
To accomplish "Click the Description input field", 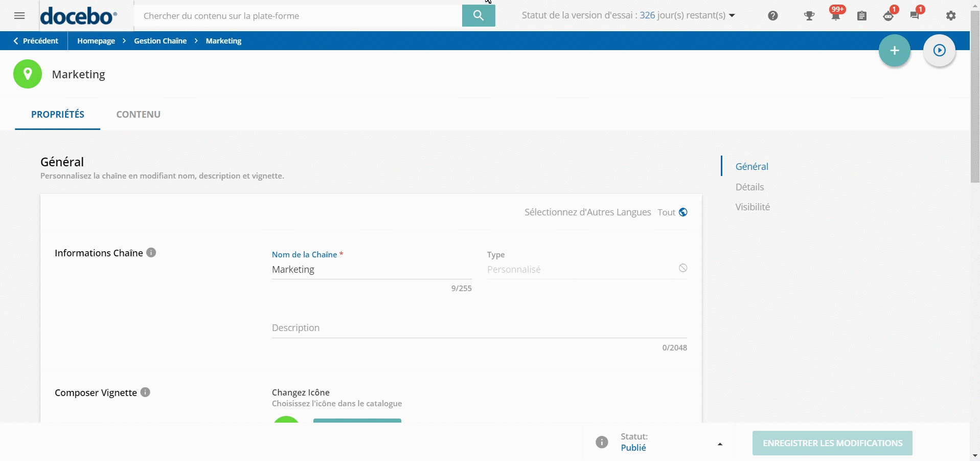I will point(478,328).
